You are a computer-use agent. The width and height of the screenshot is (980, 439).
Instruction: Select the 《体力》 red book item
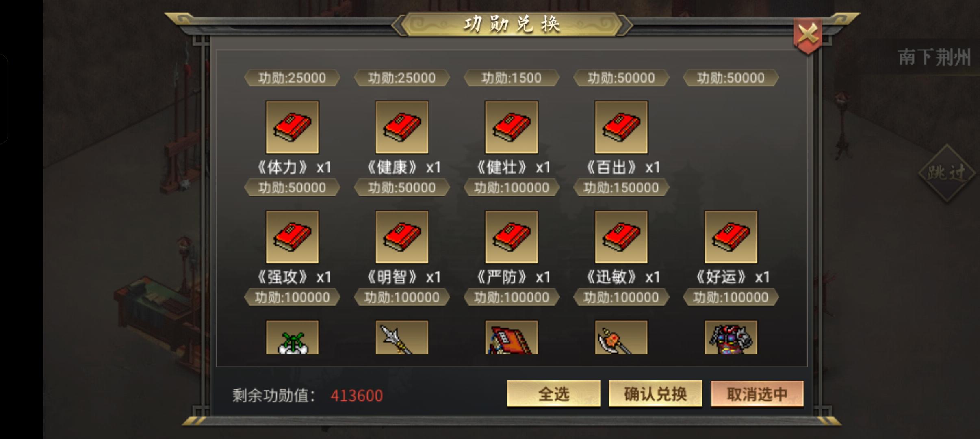point(292,127)
